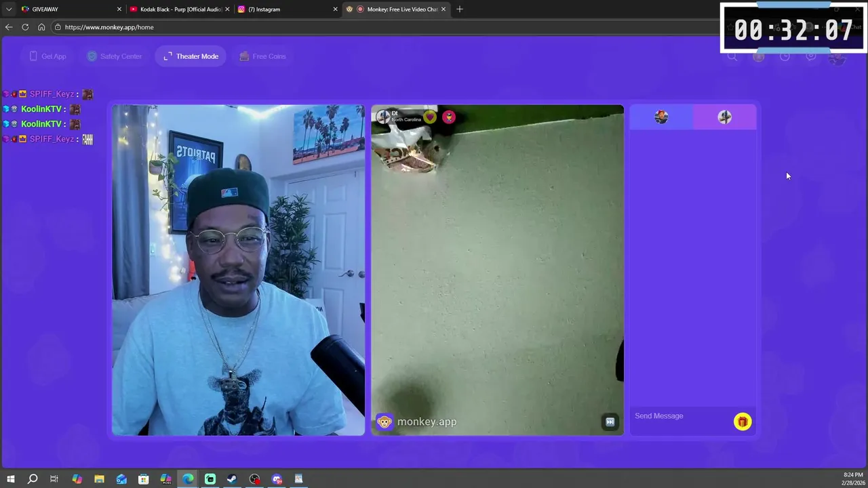The height and width of the screenshot is (488, 868).
Task: Close the GIVEAWAY tab
Action: point(119,9)
